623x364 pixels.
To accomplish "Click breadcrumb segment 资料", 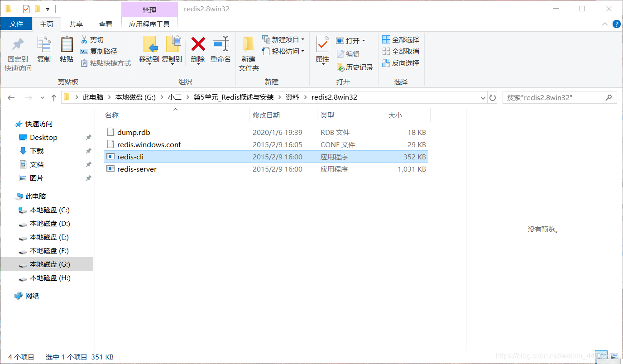I will pyautogui.click(x=292, y=97).
